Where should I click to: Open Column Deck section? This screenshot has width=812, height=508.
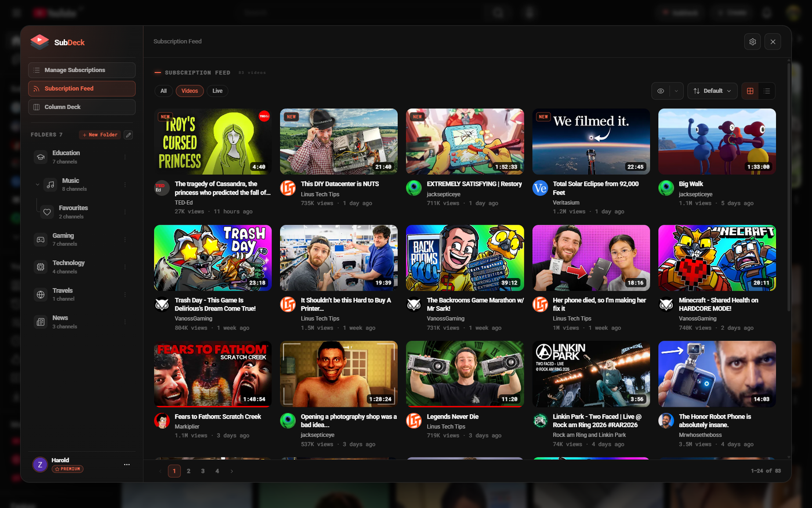(82, 107)
